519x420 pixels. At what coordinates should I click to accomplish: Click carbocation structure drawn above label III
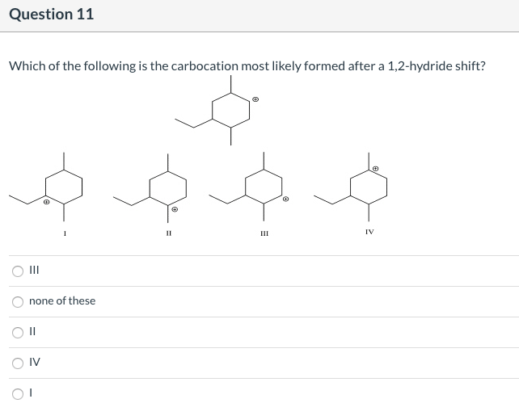(257, 187)
